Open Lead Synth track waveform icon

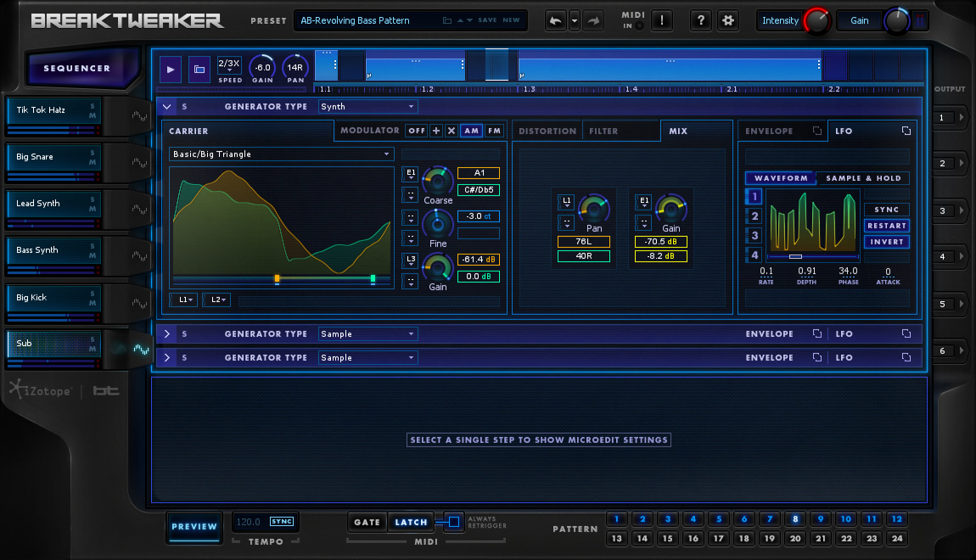[x=139, y=210]
